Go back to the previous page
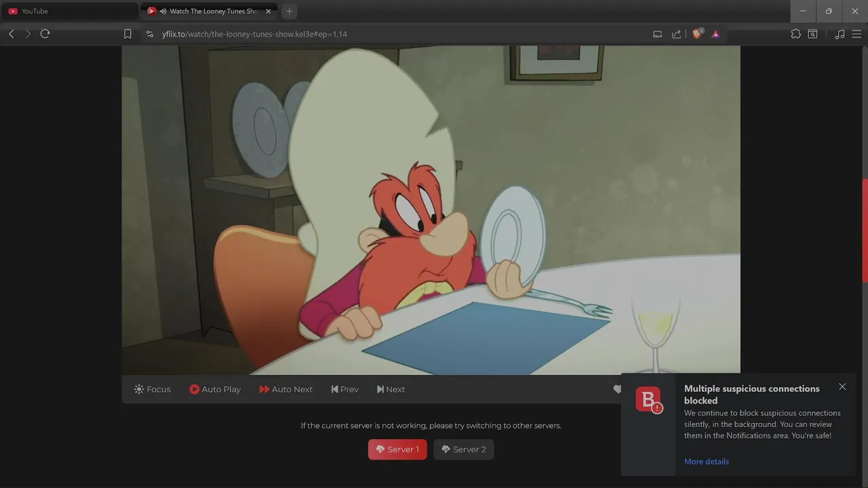868x488 pixels. pyautogui.click(x=12, y=34)
